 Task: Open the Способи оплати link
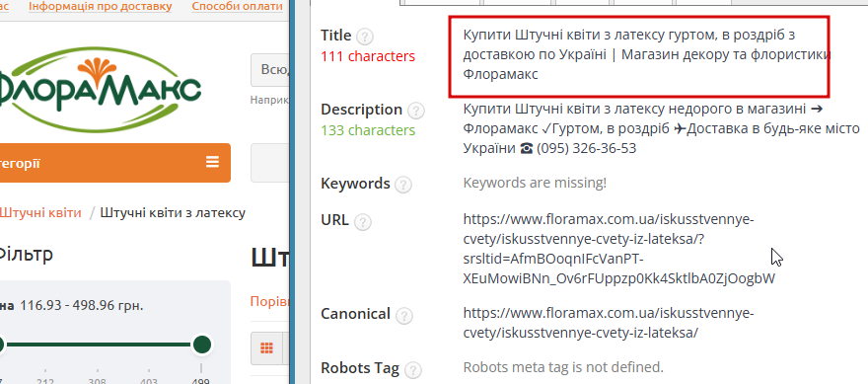coord(237,7)
